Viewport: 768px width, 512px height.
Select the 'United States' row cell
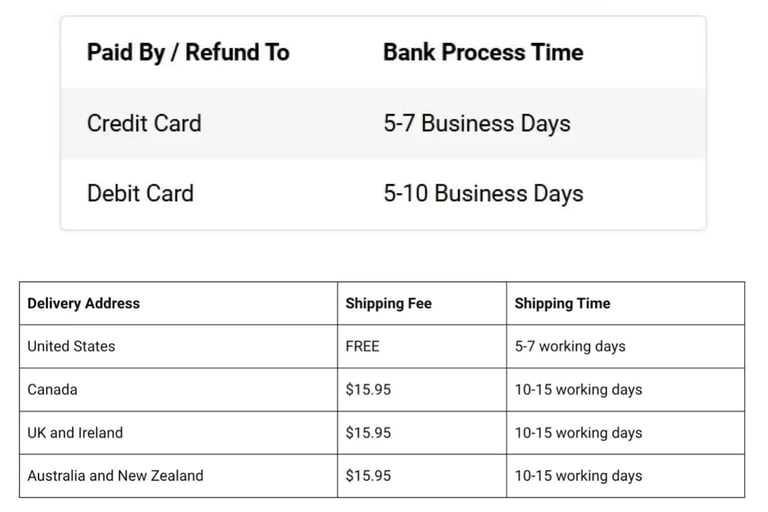(x=178, y=346)
